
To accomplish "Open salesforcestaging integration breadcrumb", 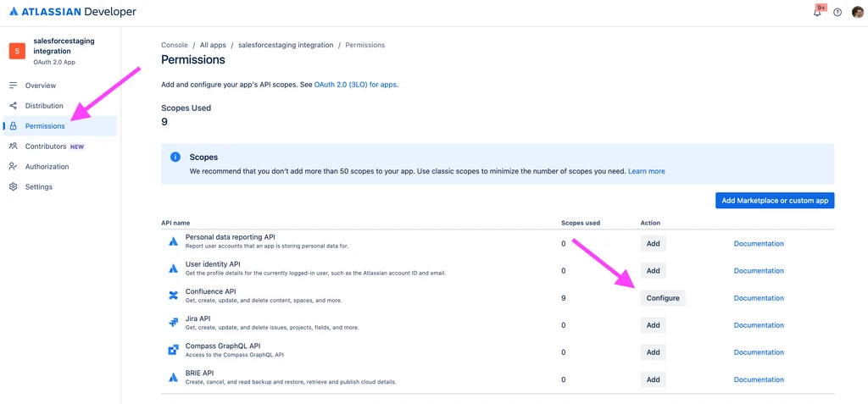I will (x=286, y=45).
